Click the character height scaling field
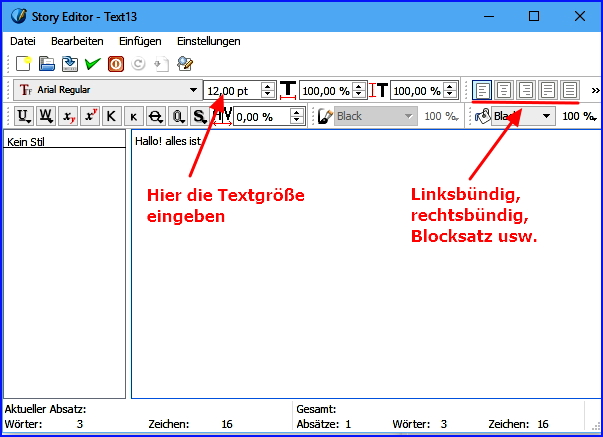 (417, 91)
